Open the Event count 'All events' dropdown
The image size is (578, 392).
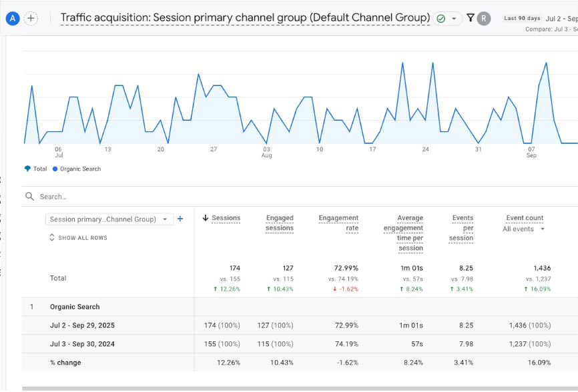pos(524,229)
